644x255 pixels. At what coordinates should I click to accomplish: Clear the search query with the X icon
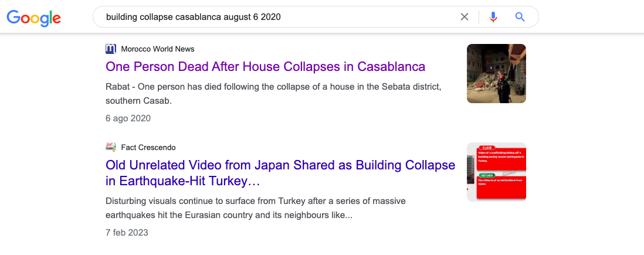pos(464,17)
